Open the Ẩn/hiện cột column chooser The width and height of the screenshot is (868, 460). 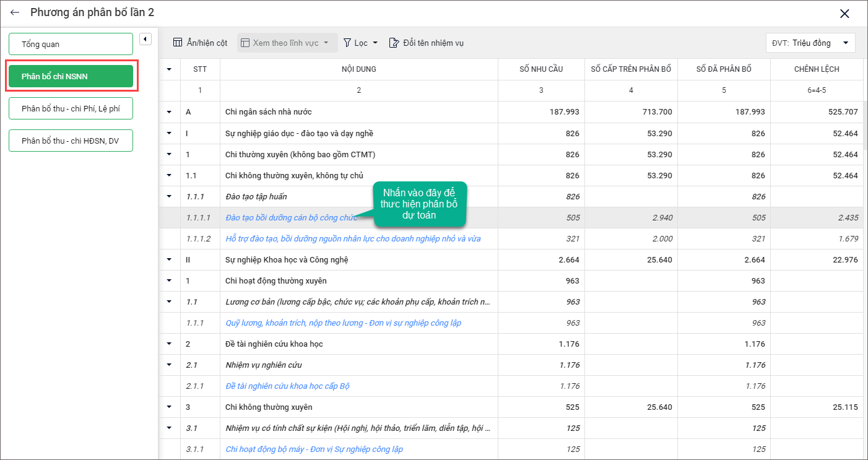pos(200,43)
